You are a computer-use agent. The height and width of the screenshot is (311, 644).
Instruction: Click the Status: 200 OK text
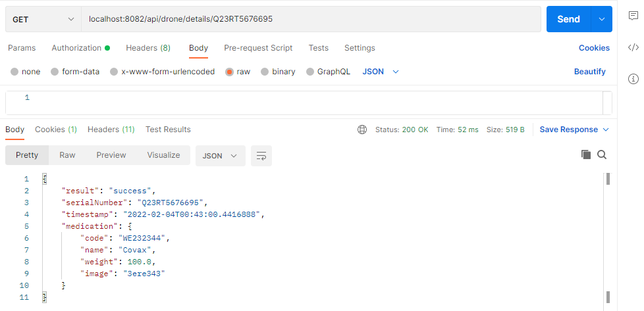pos(402,130)
